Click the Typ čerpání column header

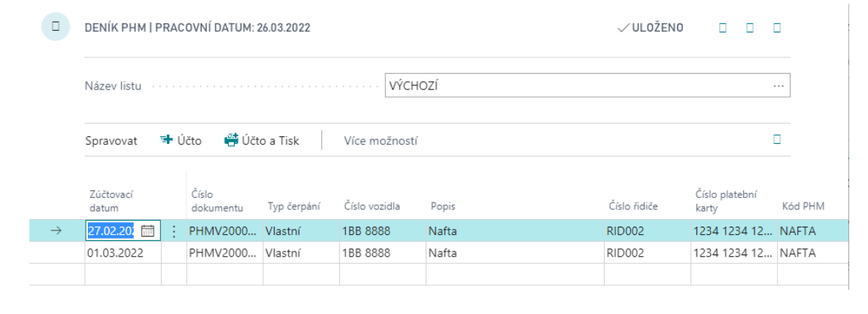click(294, 206)
